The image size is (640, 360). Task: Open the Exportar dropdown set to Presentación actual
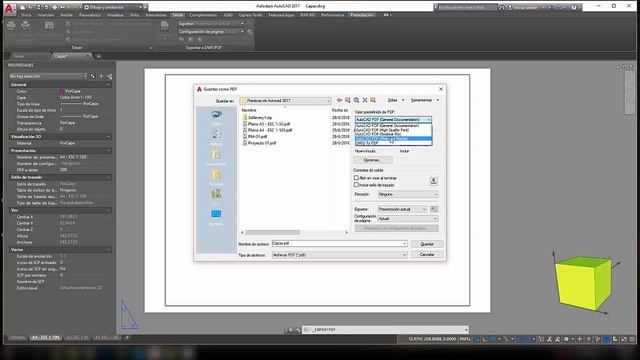click(402, 209)
